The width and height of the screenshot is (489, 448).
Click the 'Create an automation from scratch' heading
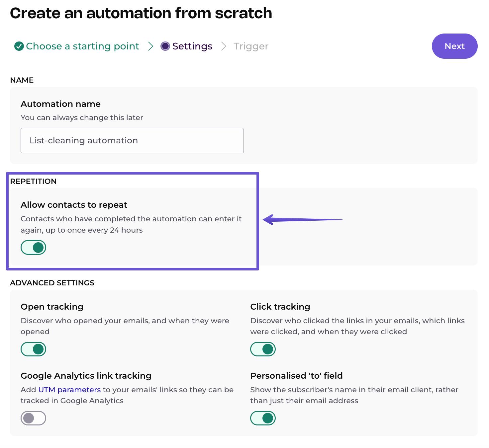(141, 13)
